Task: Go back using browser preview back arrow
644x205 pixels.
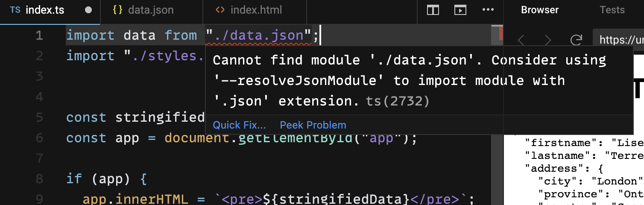Action: pos(521,40)
